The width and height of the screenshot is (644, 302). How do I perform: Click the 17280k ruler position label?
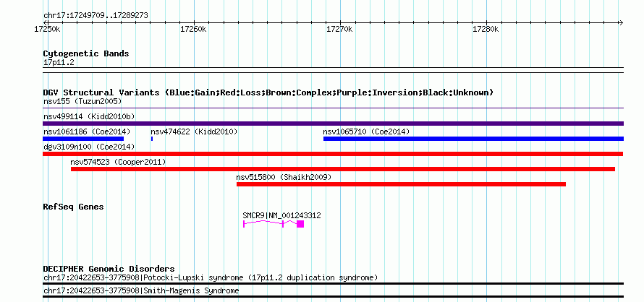(486, 29)
